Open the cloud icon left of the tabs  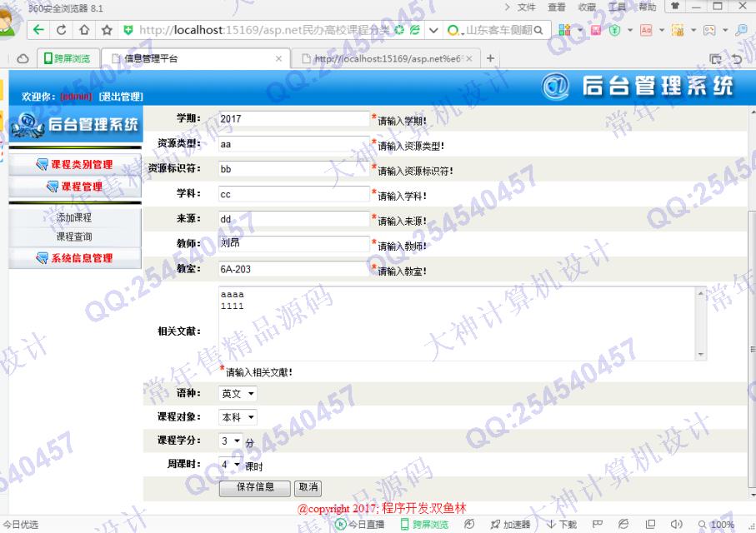click(23, 59)
